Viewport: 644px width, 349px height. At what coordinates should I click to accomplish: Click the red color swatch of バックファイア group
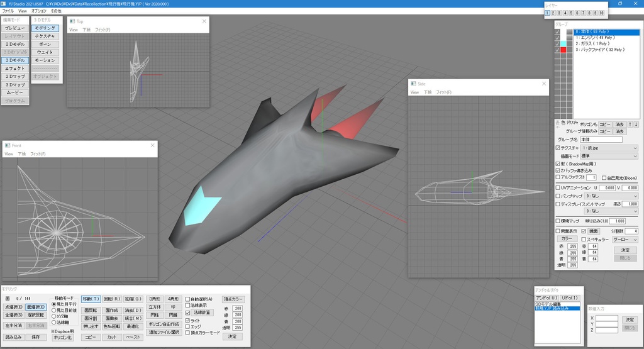pyautogui.click(x=563, y=50)
